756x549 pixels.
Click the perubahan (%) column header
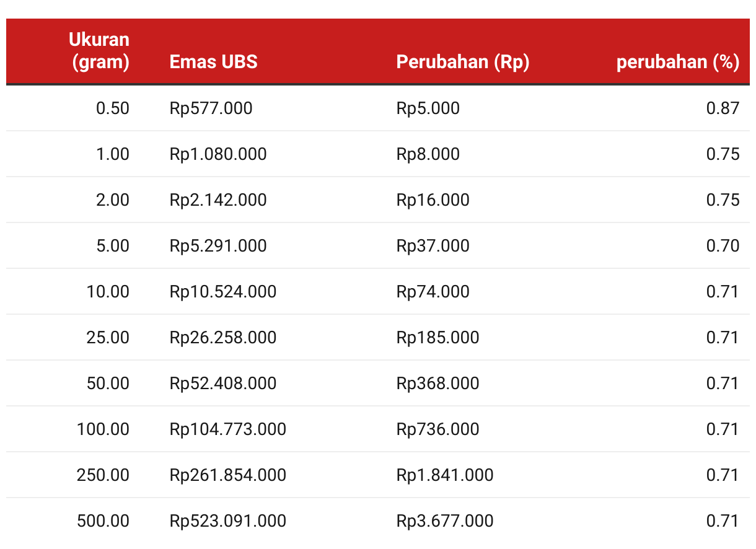678,62
